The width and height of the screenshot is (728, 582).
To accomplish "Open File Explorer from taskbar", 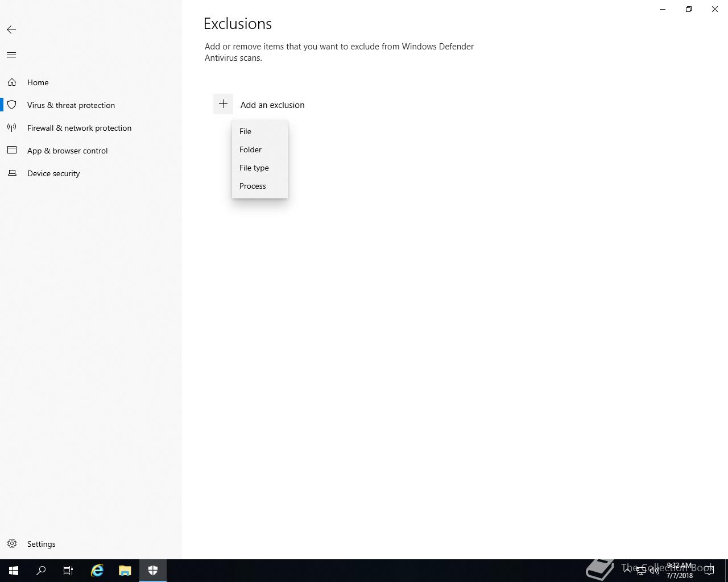I will coord(125,571).
